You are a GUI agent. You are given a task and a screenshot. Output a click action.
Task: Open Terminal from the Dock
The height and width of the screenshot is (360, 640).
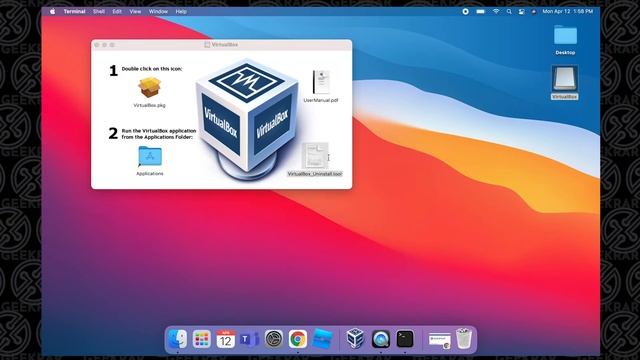click(405, 339)
